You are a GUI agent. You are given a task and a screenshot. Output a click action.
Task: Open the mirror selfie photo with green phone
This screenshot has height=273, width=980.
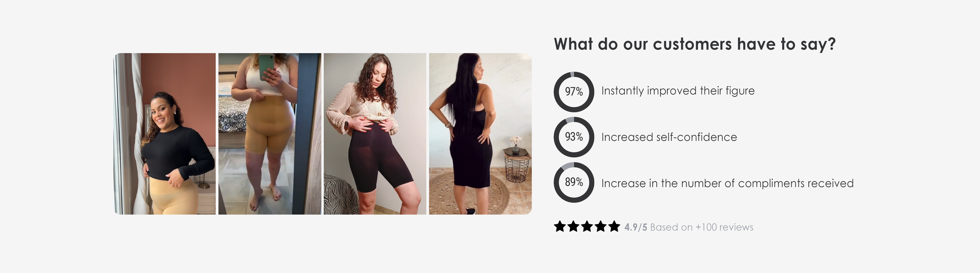[270, 134]
